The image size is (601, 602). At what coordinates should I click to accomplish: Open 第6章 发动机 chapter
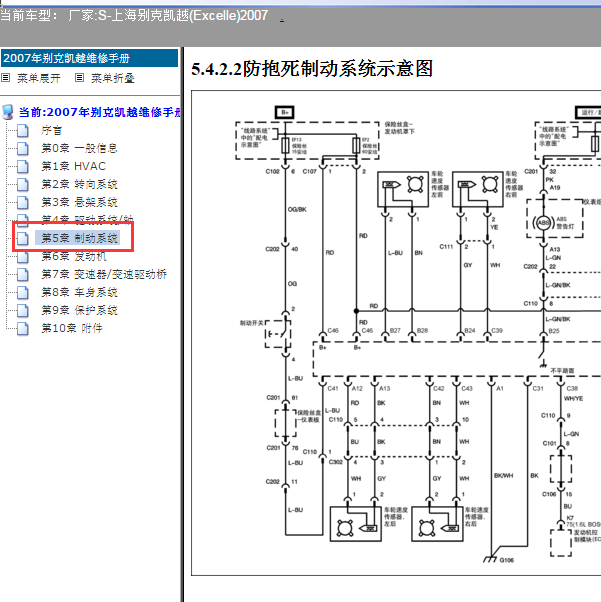(x=73, y=256)
